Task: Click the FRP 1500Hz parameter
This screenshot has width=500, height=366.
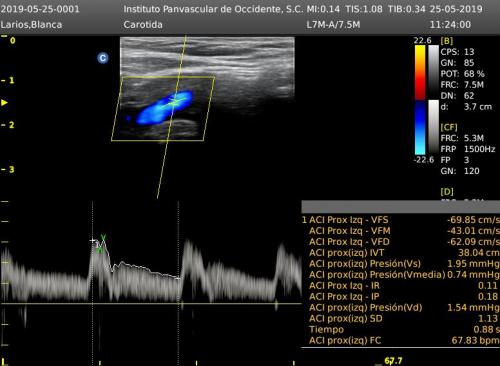Action: click(x=468, y=149)
